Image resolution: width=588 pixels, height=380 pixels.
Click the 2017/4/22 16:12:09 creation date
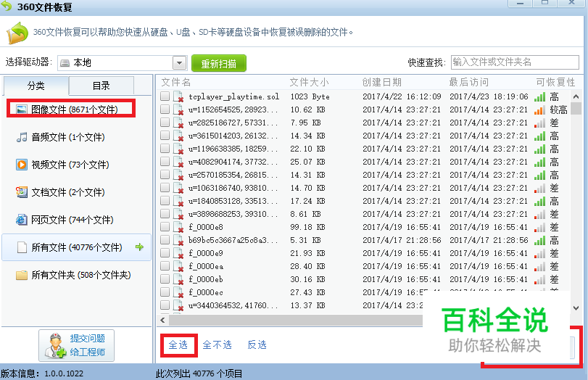point(402,96)
